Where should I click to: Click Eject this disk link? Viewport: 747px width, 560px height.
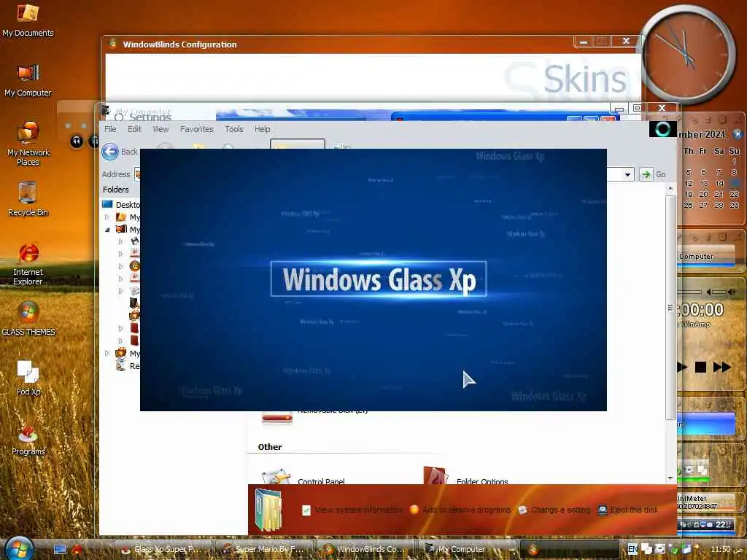(x=634, y=510)
